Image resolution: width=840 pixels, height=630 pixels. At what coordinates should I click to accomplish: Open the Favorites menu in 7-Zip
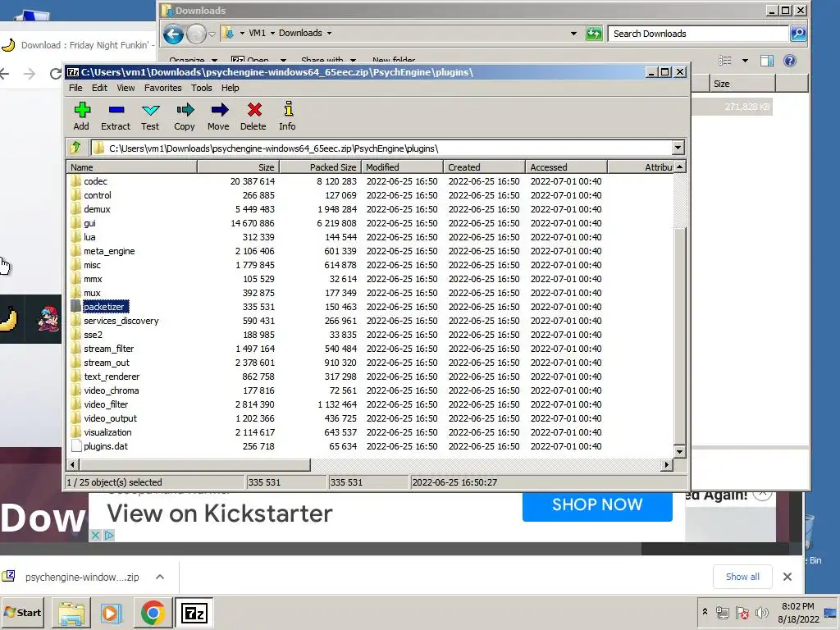point(163,88)
